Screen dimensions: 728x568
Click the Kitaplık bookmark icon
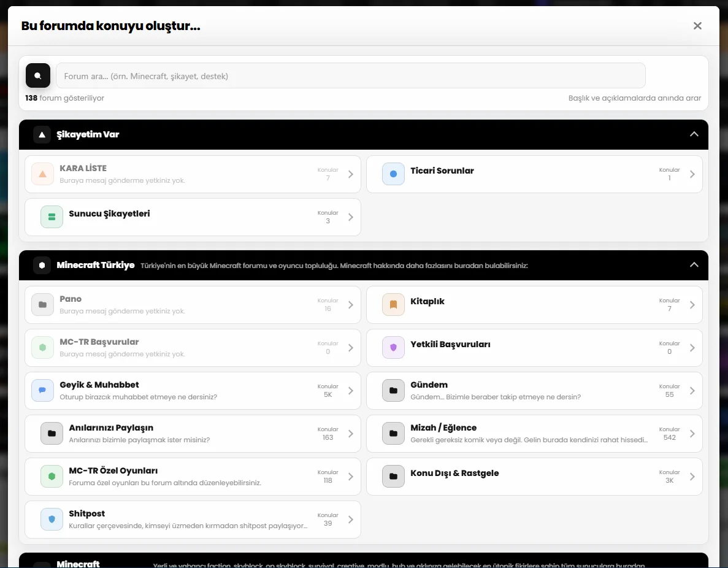[x=393, y=305]
